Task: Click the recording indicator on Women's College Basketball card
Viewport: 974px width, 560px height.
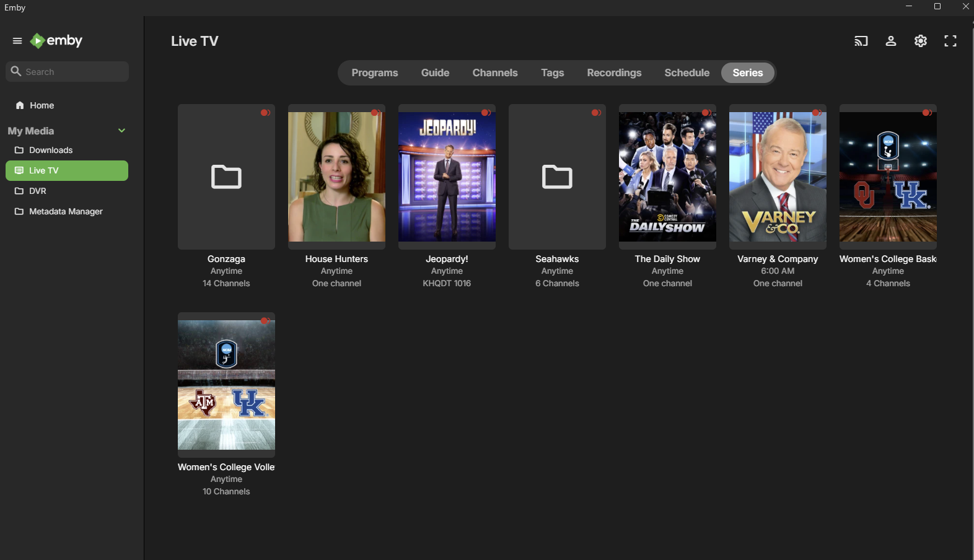Action: point(927,113)
